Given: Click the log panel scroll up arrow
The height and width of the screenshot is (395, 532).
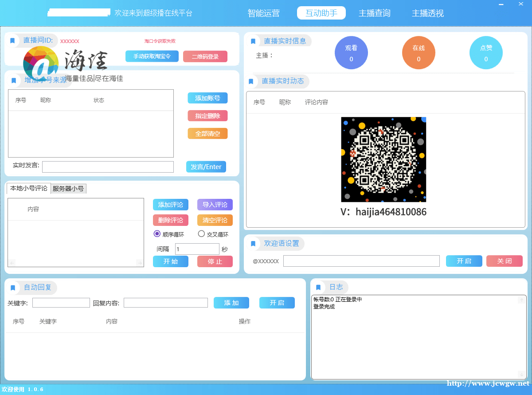Looking at the screenshot, I should pos(521,300).
